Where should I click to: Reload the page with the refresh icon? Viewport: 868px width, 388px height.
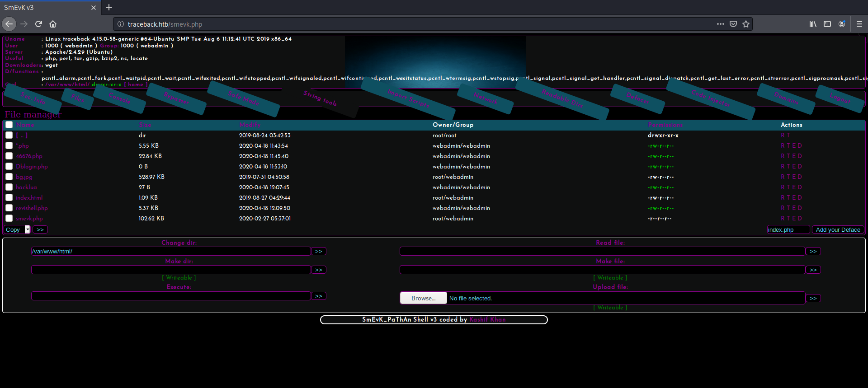38,24
